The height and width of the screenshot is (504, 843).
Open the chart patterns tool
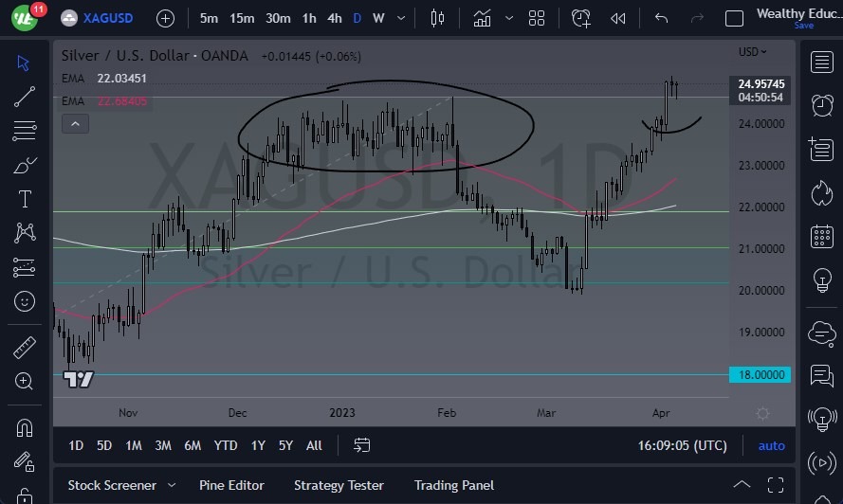point(25,233)
